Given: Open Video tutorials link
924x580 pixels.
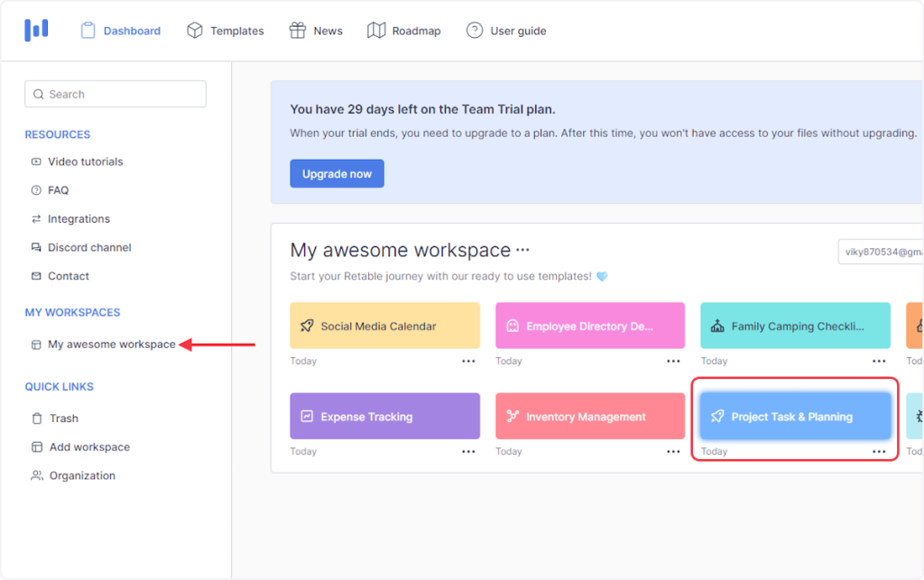Looking at the screenshot, I should (x=86, y=161).
